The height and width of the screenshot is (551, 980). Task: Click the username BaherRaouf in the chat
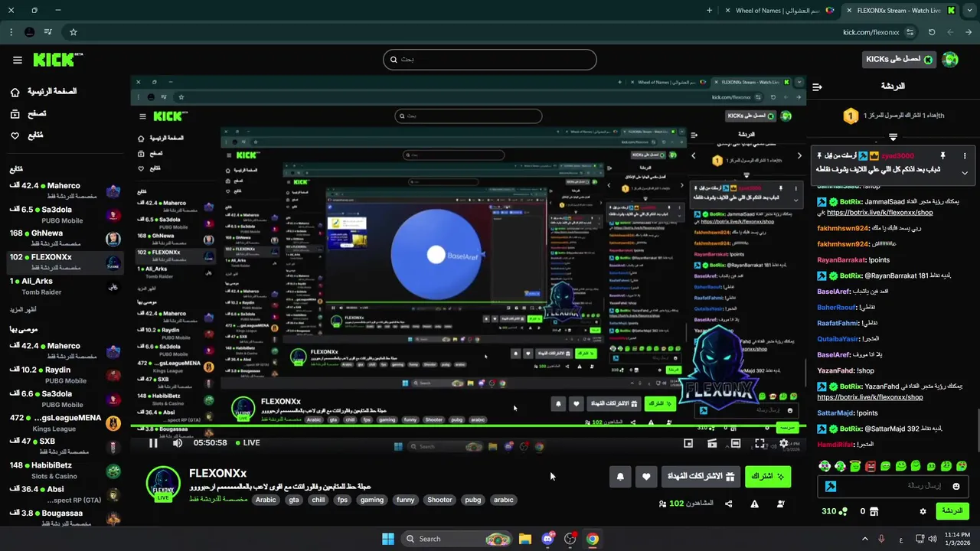(x=836, y=307)
